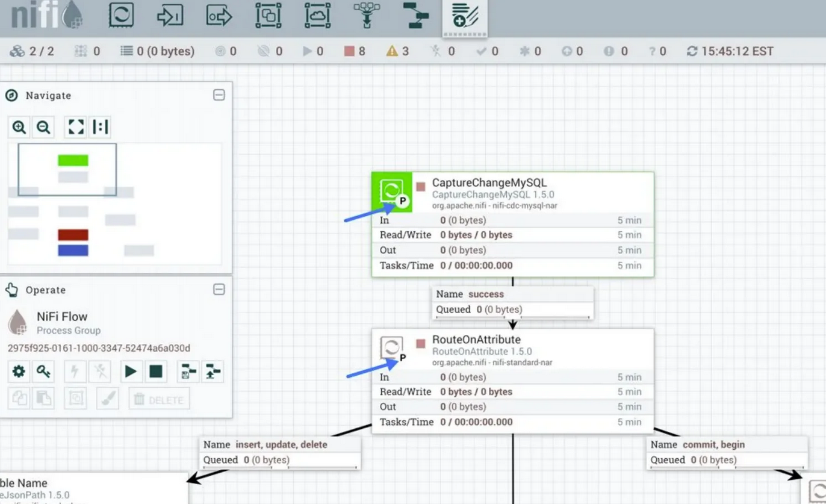Viewport: 826px width, 504px height.
Task: Select the Funnel icon in the toolbar
Action: pyautogui.click(x=366, y=17)
